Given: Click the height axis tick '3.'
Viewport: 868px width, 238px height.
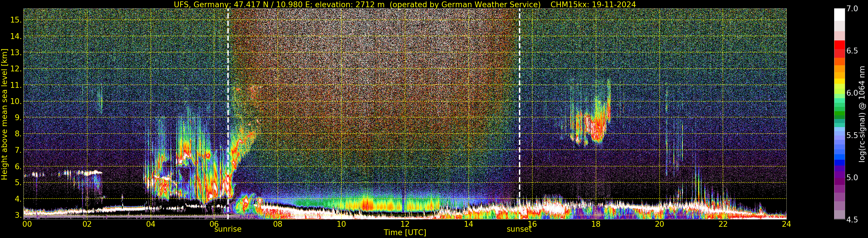Looking at the screenshot, I should [18, 215].
